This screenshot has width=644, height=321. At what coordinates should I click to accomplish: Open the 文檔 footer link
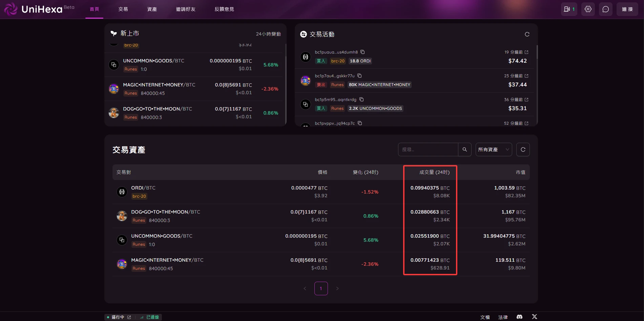coord(485,317)
